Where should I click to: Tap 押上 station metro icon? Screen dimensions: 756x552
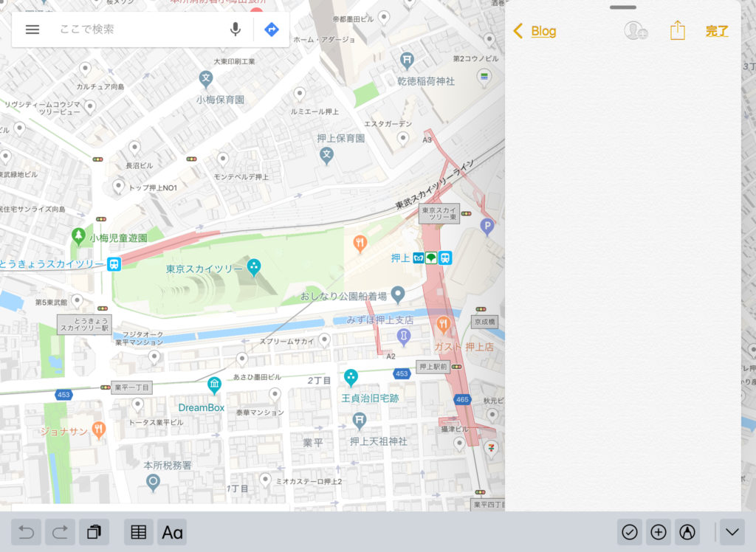tap(418, 258)
